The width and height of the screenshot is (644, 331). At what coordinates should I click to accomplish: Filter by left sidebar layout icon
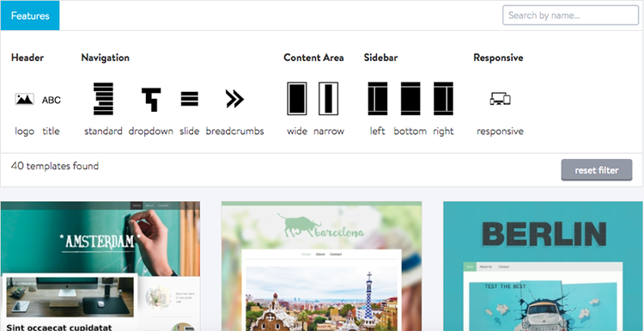[378, 99]
